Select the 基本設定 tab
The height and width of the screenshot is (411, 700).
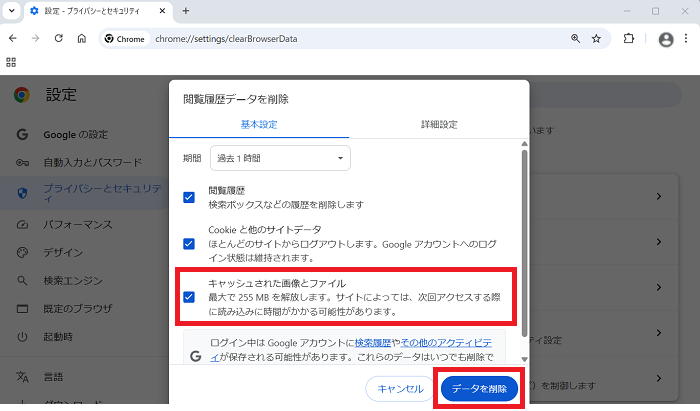tap(259, 124)
